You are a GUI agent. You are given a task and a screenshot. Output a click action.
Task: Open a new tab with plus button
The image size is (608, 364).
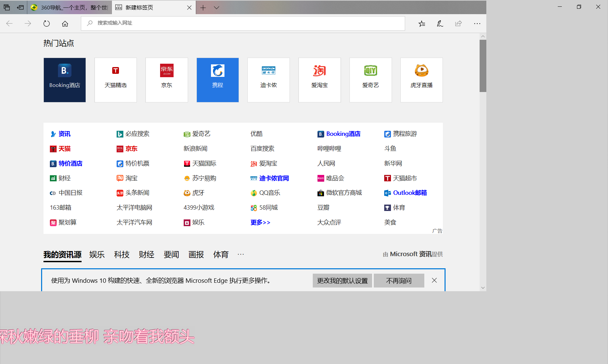point(203,8)
